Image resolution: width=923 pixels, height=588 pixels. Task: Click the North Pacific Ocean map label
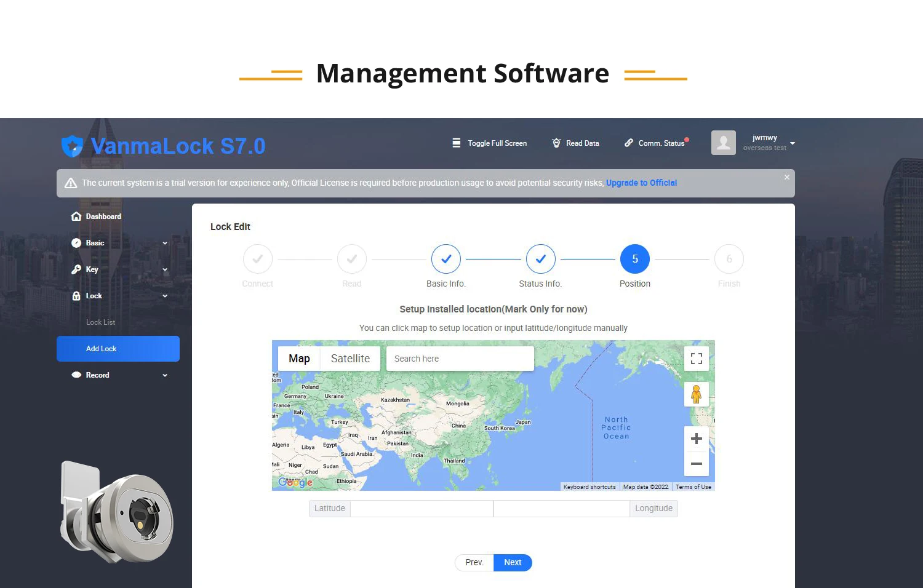click(x=617, y=428)
